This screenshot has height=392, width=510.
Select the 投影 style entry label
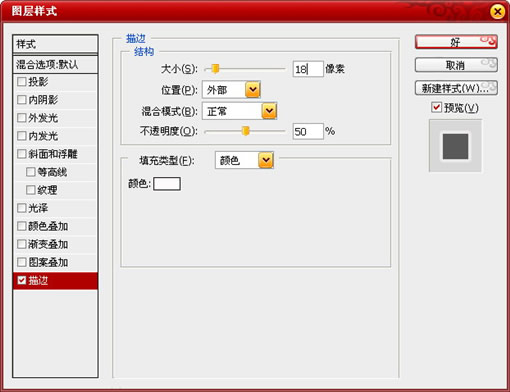[x=38, y=82]
